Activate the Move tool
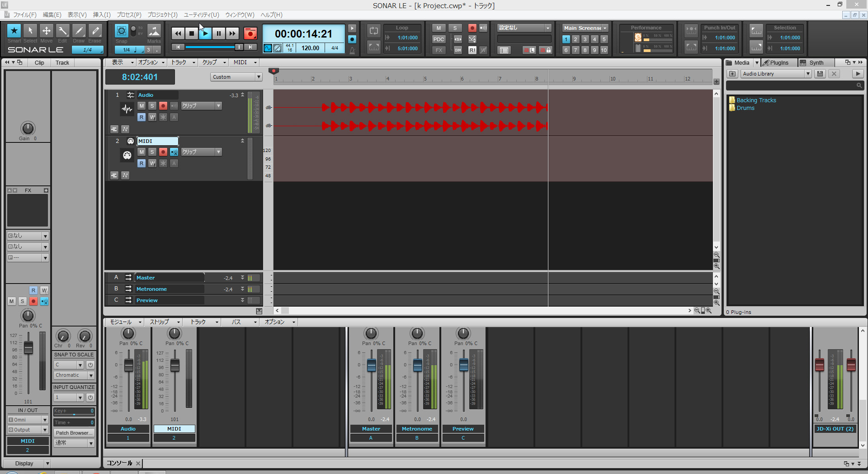Screen dimensions: 868x474 click(47, 31)
